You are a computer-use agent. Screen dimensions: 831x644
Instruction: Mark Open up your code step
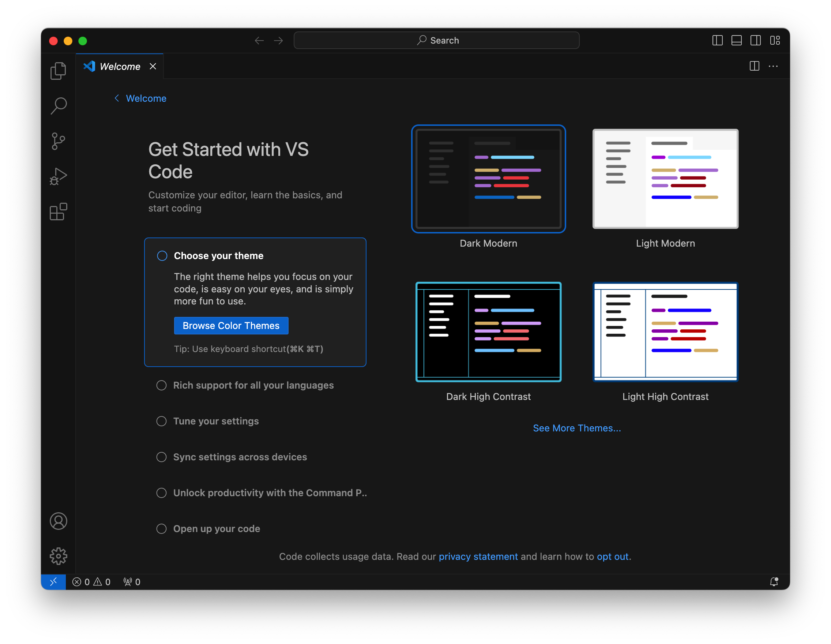click(x=161, y=529)
